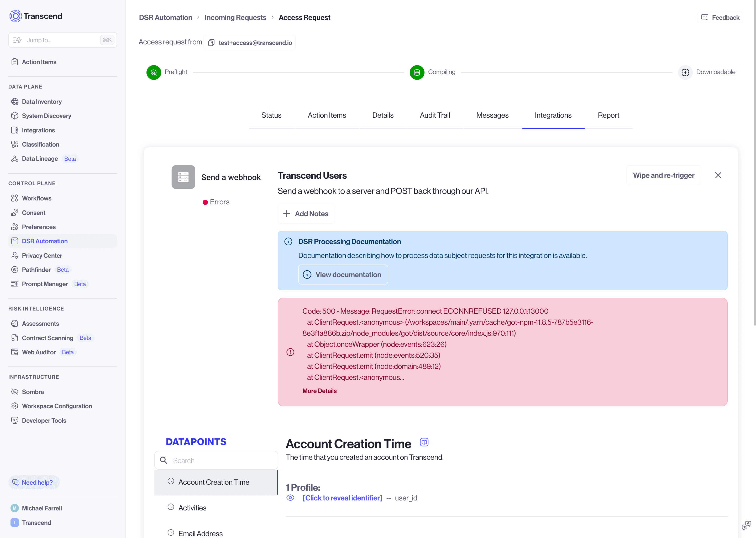Open sidebar Integrations page
The width and height of the screenshot is (756, 538).
(38, 130)
